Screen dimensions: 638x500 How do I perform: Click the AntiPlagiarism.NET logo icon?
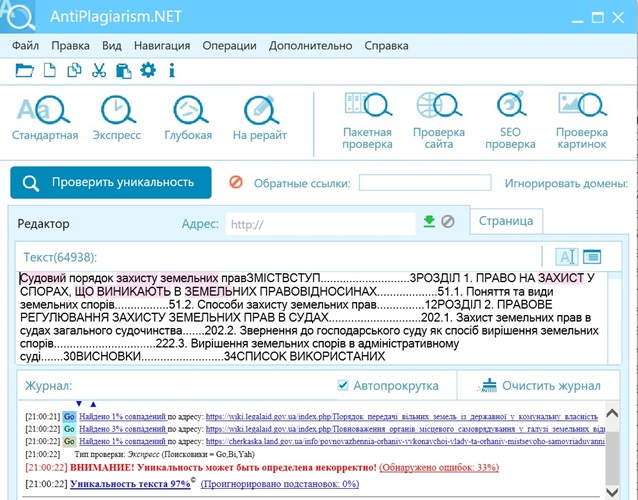[17, 16]
